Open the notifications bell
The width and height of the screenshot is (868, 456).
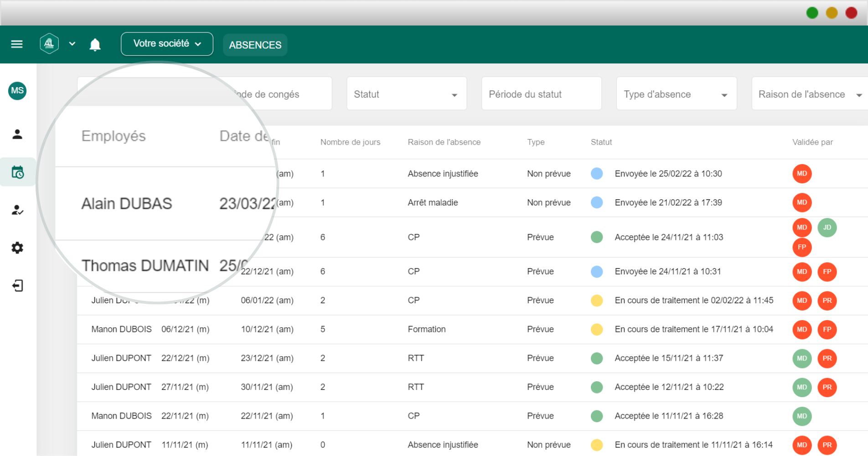click(x=95, y=45)
